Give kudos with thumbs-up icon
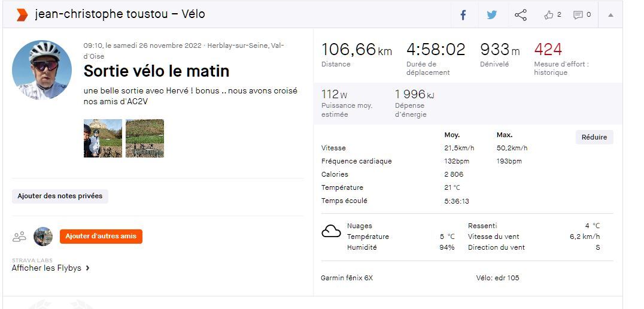644x309 pixels. coord(549,15)
